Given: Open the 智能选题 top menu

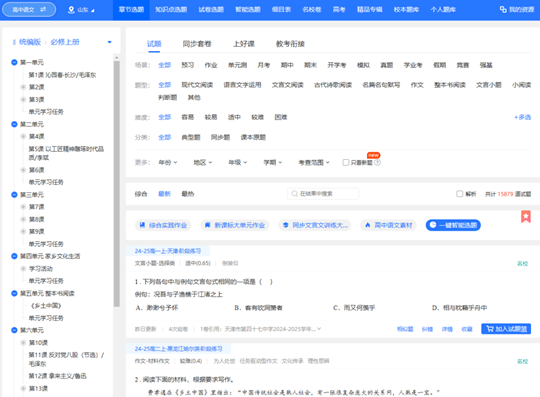Looking at the screenshot, I should 248,10.
